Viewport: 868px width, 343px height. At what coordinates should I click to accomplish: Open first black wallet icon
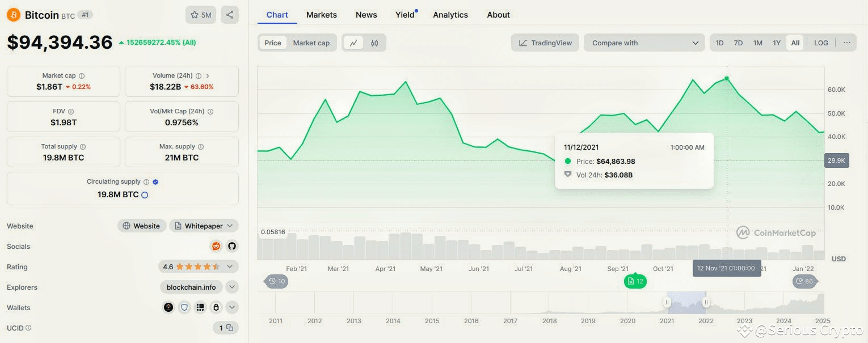tap(168, 307)
